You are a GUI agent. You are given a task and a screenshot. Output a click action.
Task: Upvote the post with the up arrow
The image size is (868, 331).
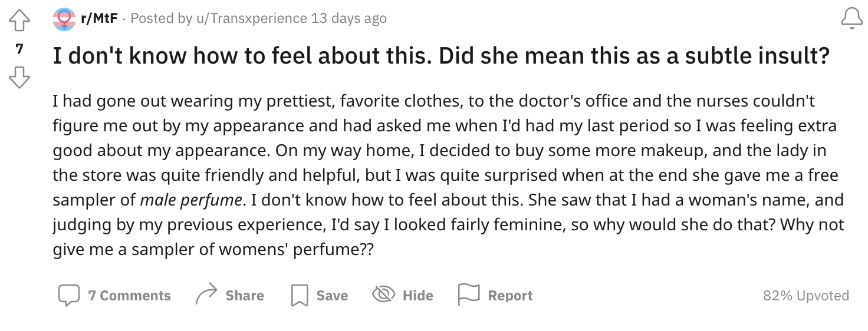pos(19,21)
